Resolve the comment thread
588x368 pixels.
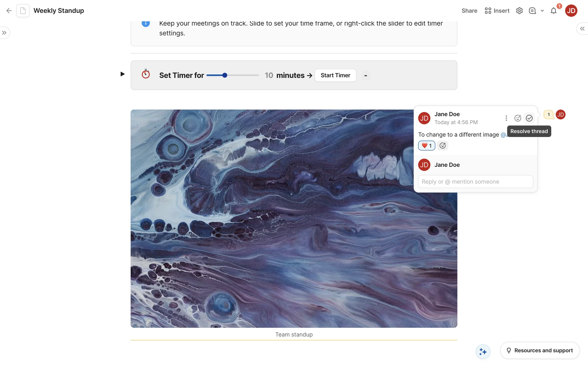[x=529, y=118]
